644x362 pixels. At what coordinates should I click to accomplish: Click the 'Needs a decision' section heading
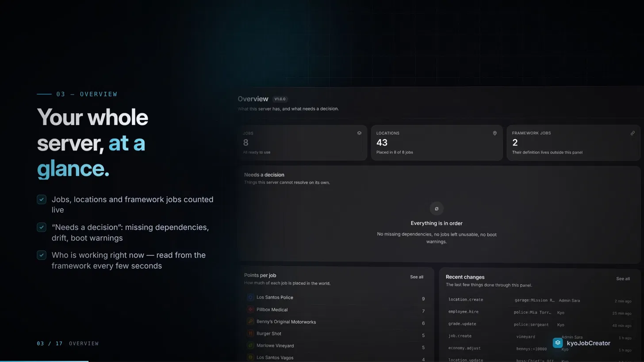tap(264, 175)
